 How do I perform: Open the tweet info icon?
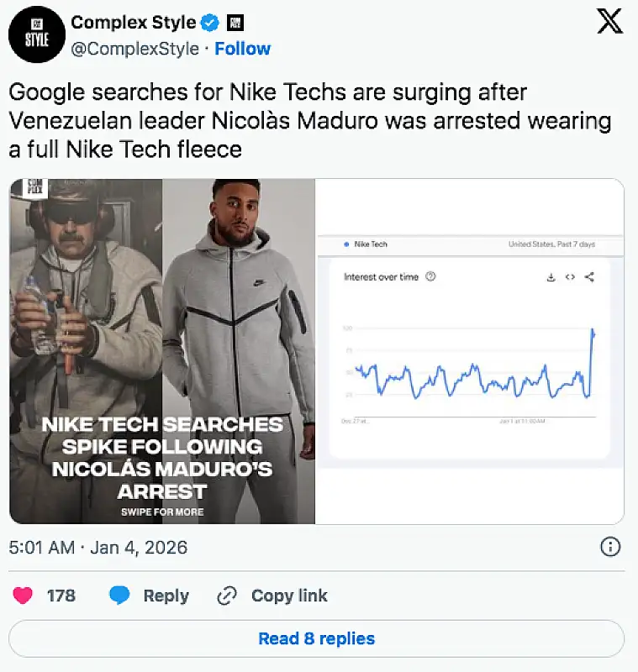coord(610,548)
